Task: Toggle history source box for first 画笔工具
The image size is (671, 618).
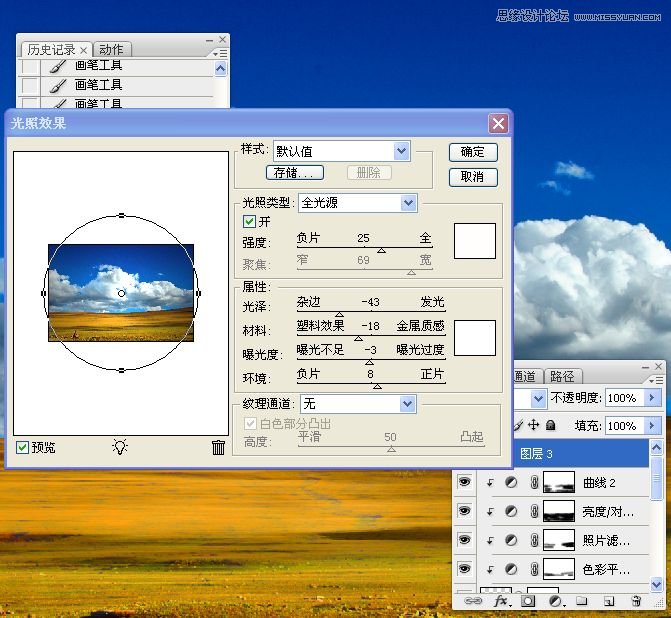Action: (30, 67)
